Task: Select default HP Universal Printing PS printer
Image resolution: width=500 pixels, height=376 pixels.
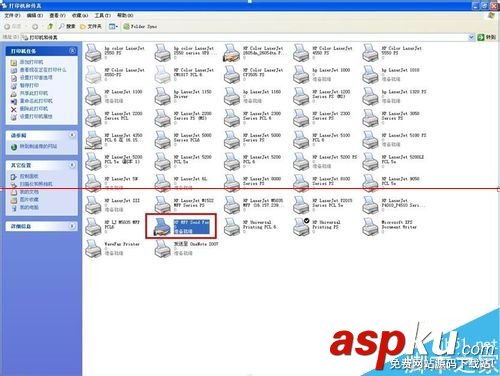Action: 317,227
